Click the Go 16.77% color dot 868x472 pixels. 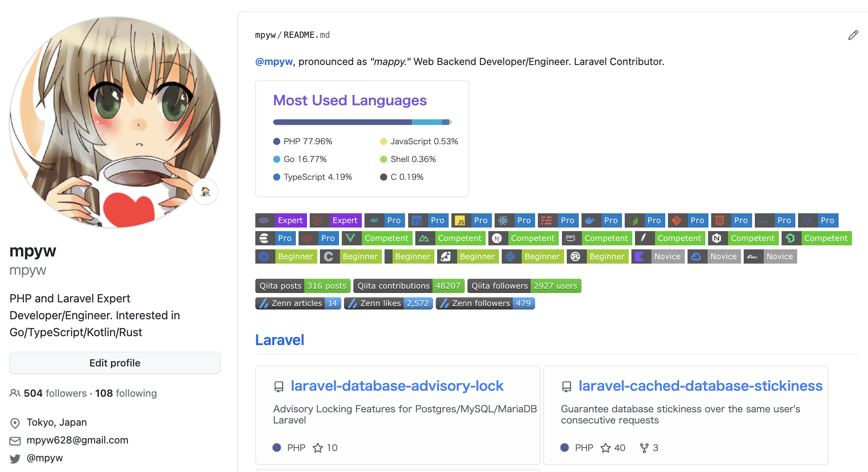(277, 159)
